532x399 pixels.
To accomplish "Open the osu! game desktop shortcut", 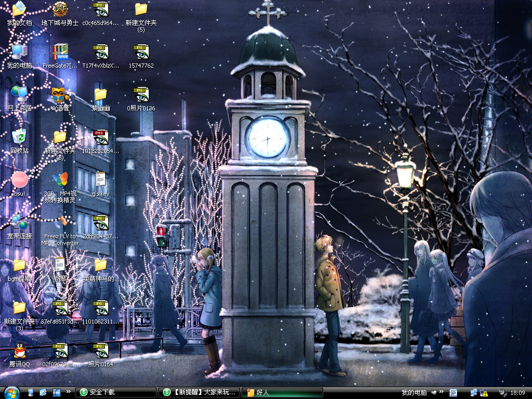I will (19, 180).
